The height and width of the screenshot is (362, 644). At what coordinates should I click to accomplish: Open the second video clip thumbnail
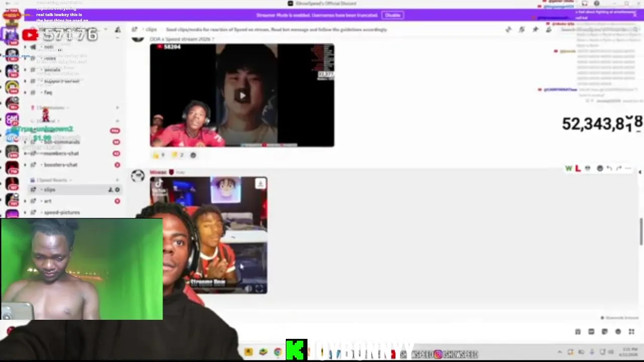click(x=208, y=235)
